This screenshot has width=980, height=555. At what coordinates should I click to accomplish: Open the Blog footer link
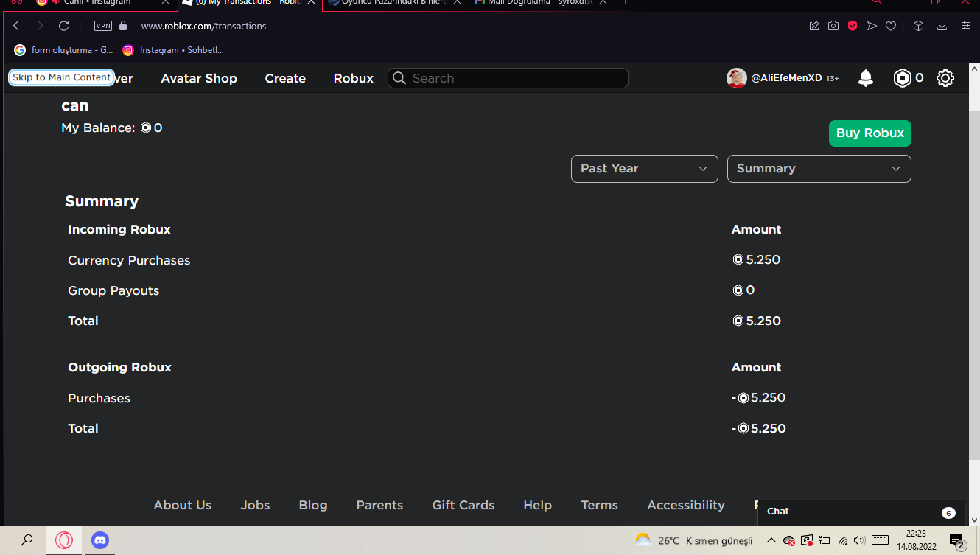[313, 505]
